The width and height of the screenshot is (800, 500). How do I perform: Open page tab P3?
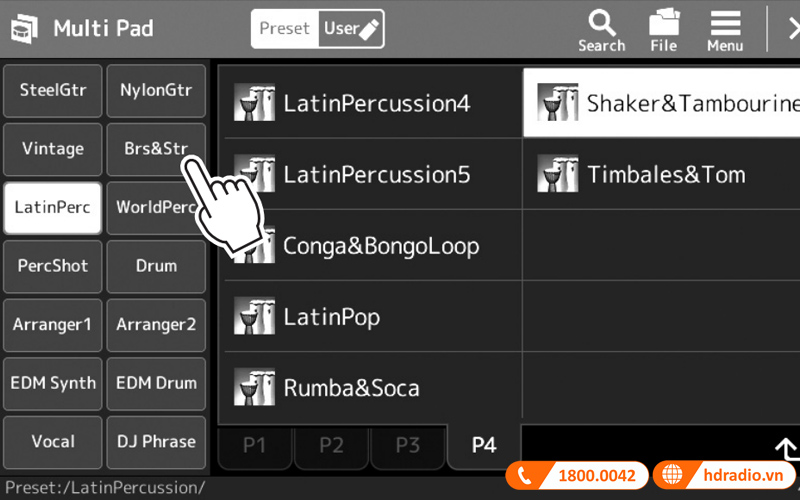point(407,445)
